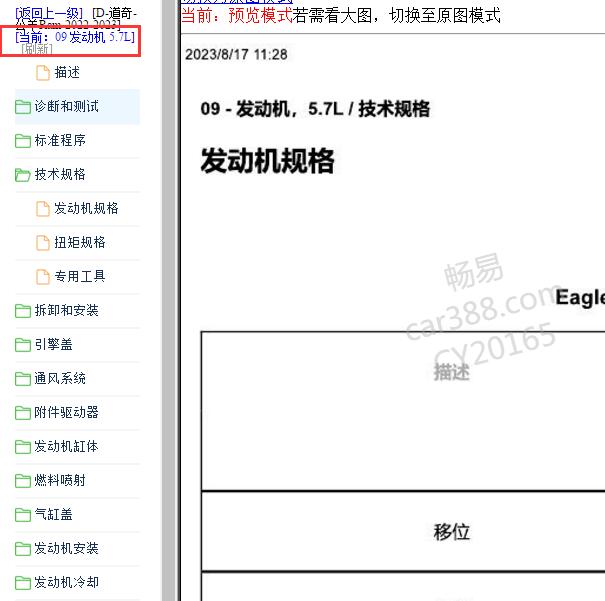Viewport: 605px width, 601px height.
Task: Click the 标准程序 folder icon
Action: point(23,141)
